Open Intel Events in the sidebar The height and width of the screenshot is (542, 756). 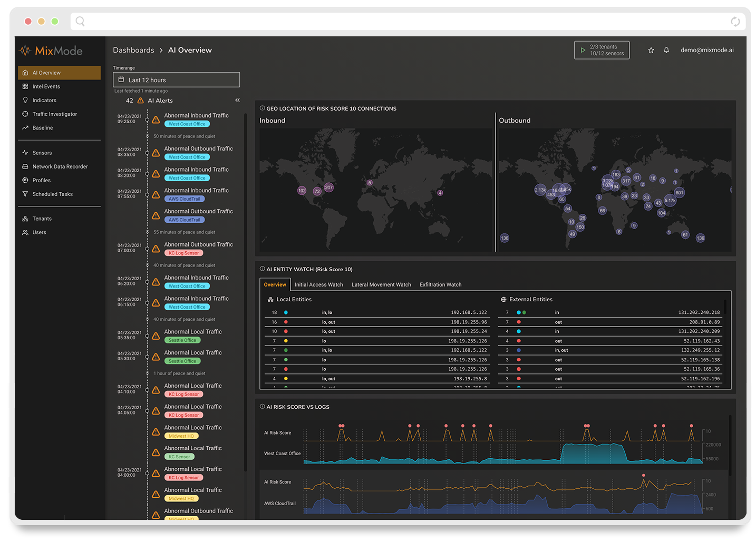(46, 86)
